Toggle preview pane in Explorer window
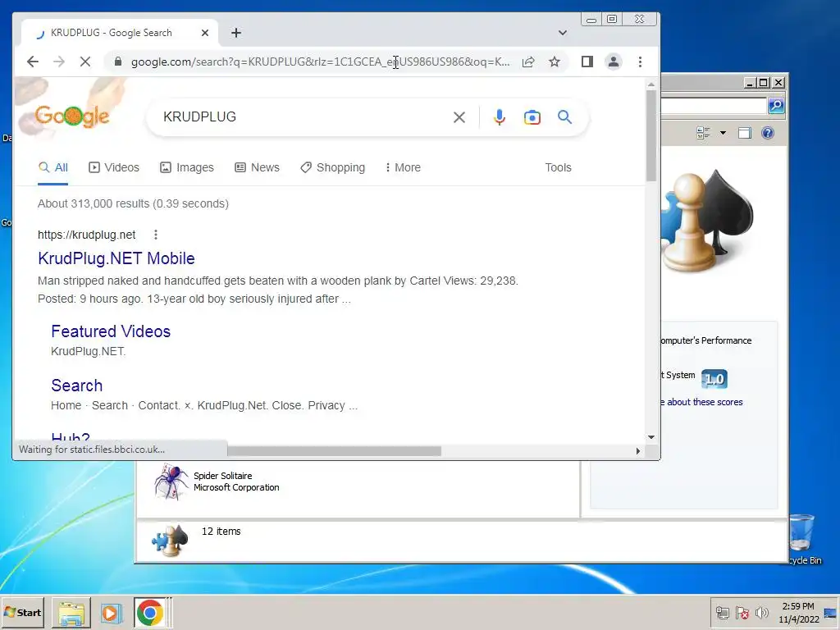 [x=745, y=133]
